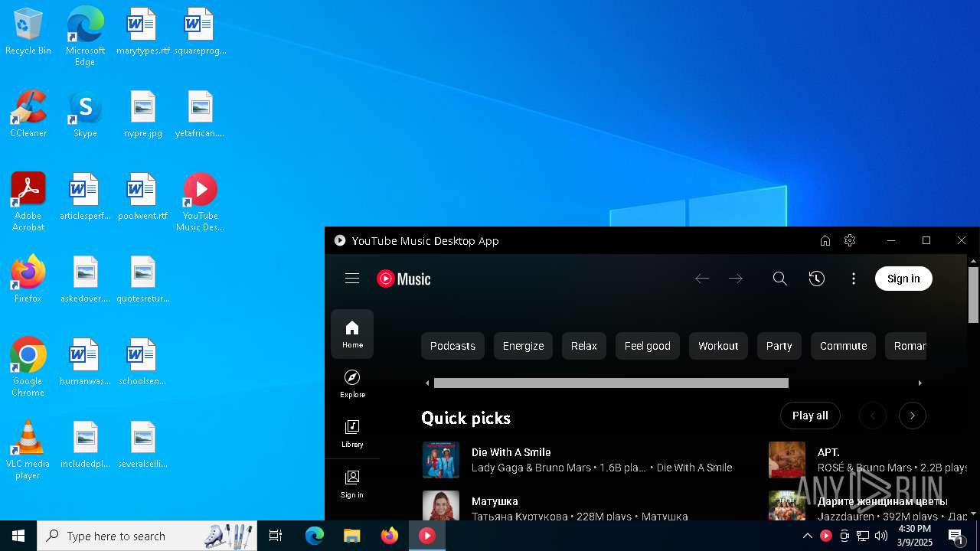Show next Quick picks with right chevron

click(x=912, y=416)
